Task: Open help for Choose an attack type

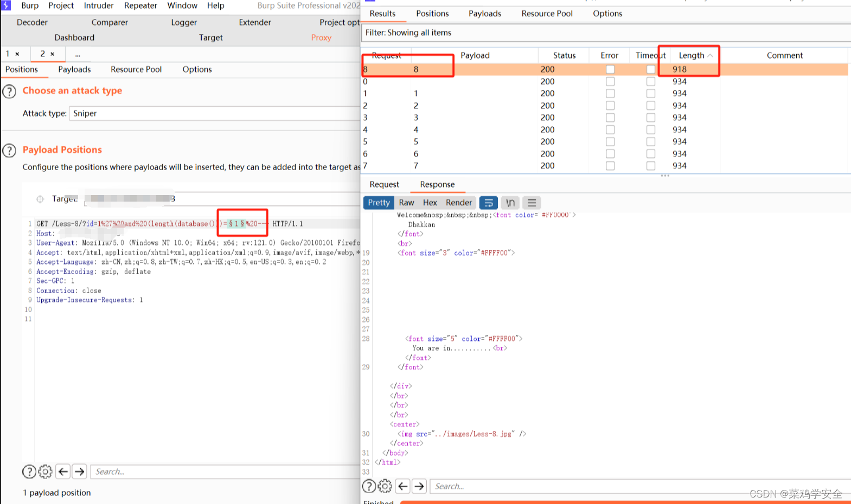Action: [9, 91]
